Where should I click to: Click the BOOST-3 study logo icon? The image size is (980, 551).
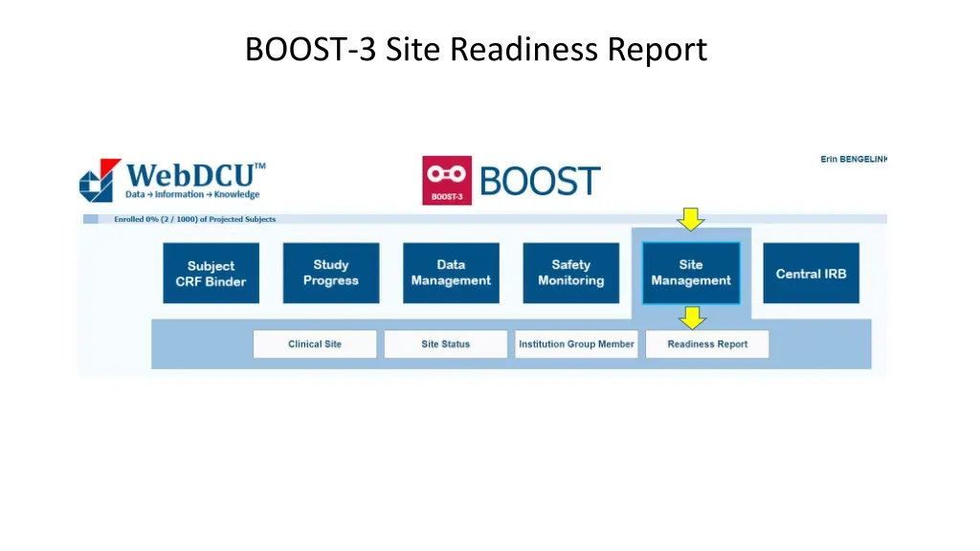pos(447,181)
